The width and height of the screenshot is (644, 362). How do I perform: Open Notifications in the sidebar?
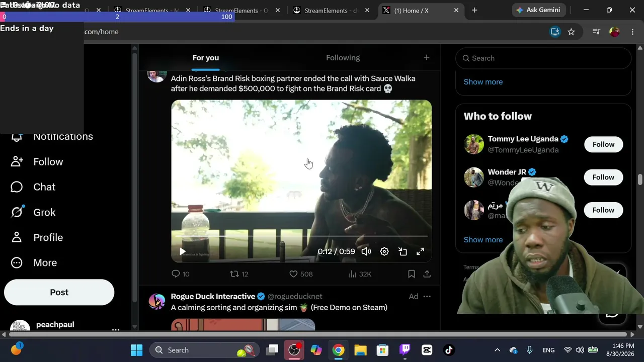[x=52, y=137]
